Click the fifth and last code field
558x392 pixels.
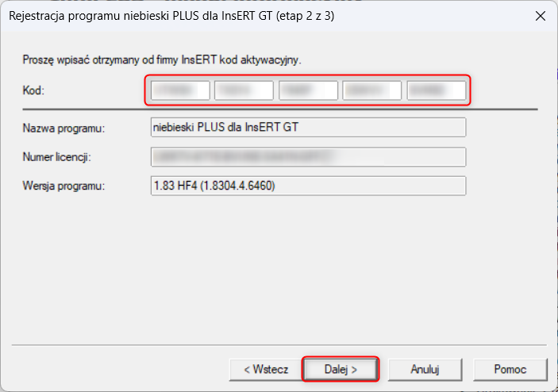click(437, 90)
